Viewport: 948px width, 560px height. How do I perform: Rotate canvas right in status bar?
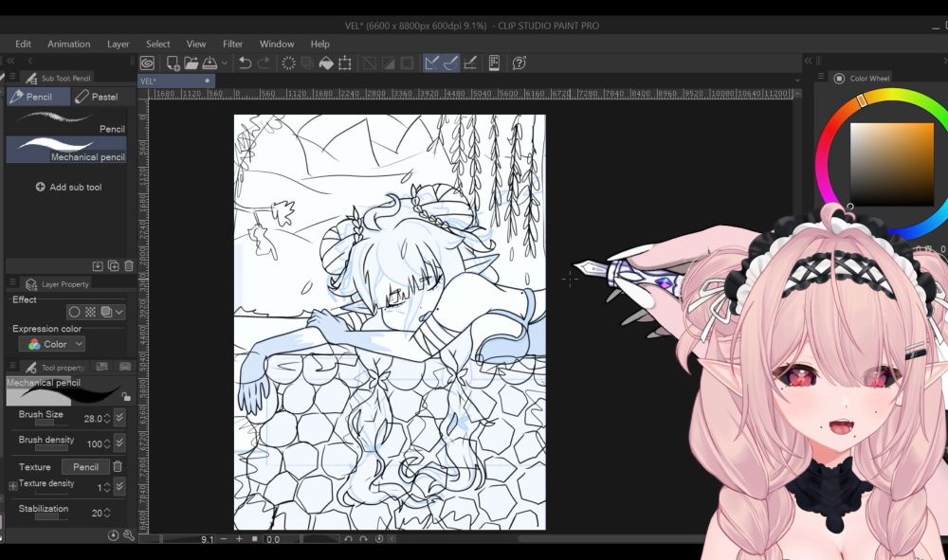(363, 539)
